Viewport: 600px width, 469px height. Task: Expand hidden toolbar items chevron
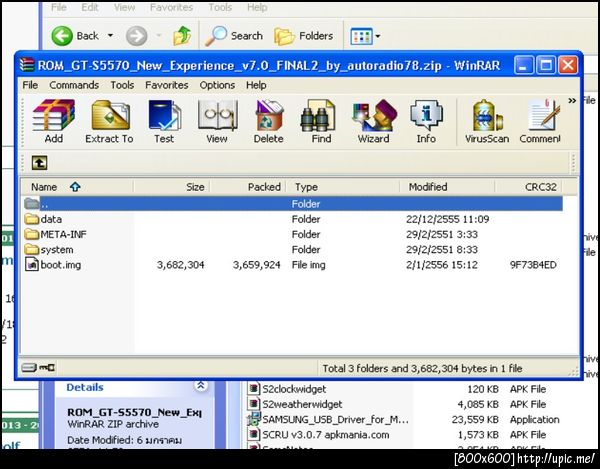click(x=572, y=101)
